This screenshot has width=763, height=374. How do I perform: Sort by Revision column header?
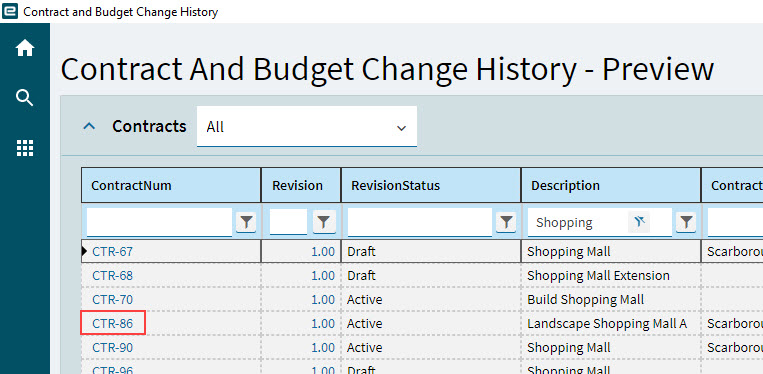301,185
